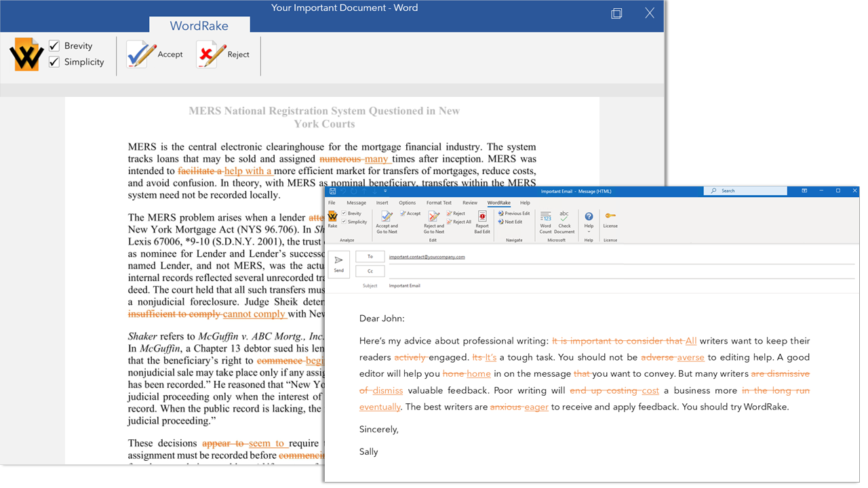Click the struck-through 'actively' in the email
Viewport: 868px width, 488px height.
[x=410, y=357]
